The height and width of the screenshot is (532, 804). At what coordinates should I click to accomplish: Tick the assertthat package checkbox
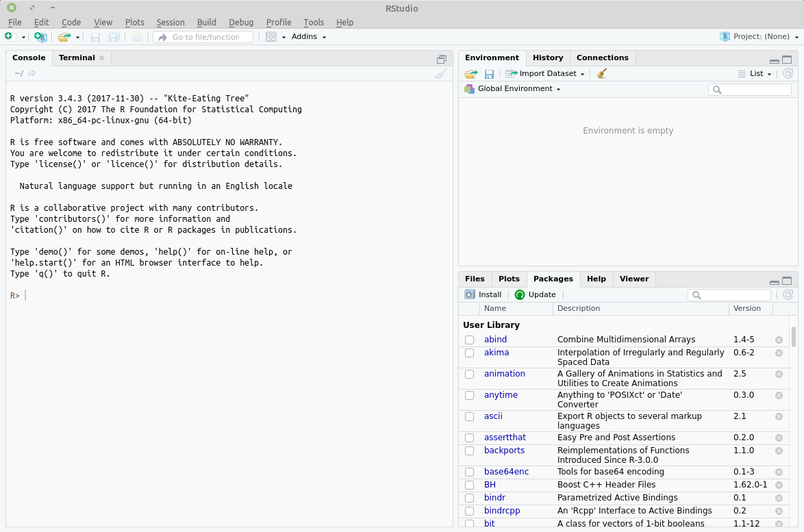tap(469, 438)
